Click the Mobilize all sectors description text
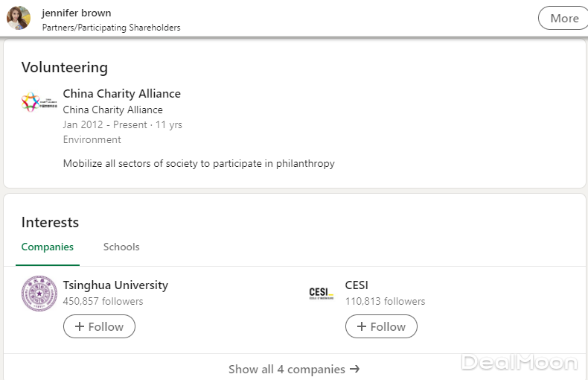 (199, 163)
